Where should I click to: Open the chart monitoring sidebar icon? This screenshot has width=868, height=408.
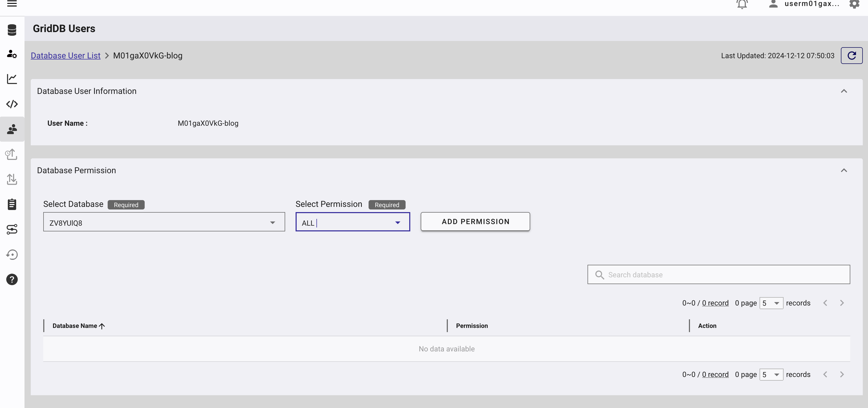12,79
